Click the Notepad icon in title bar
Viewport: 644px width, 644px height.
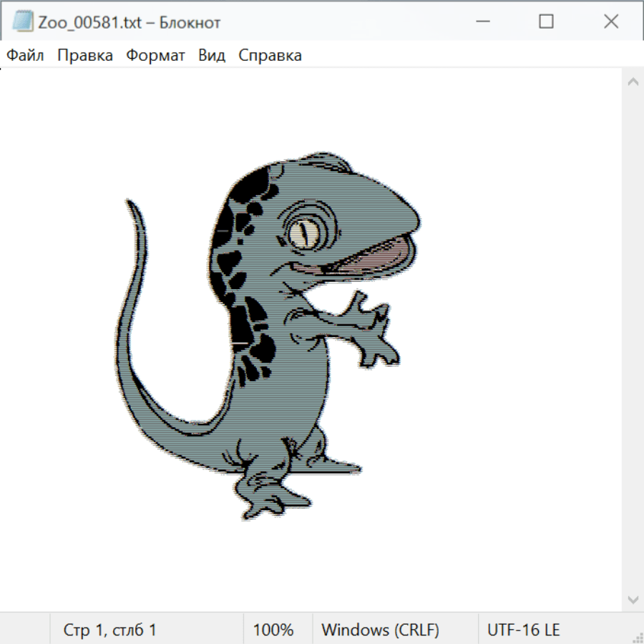tap(22, 21)
